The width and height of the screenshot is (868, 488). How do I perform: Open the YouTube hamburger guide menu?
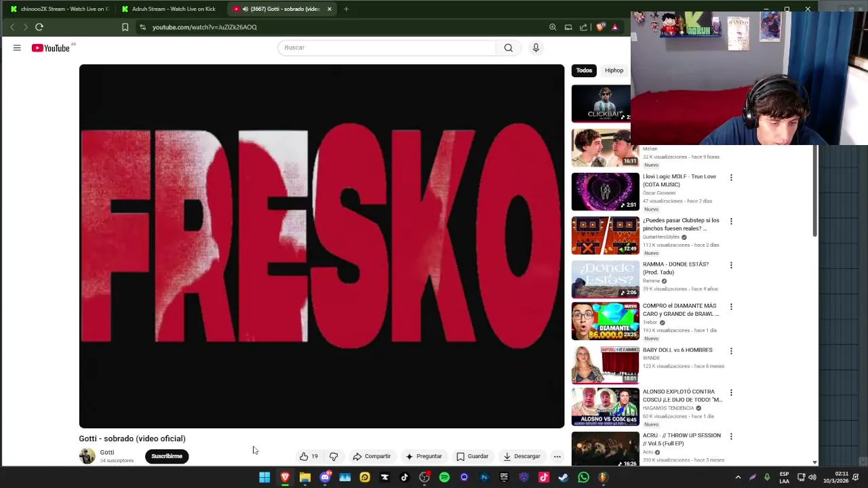pos(17,47)
